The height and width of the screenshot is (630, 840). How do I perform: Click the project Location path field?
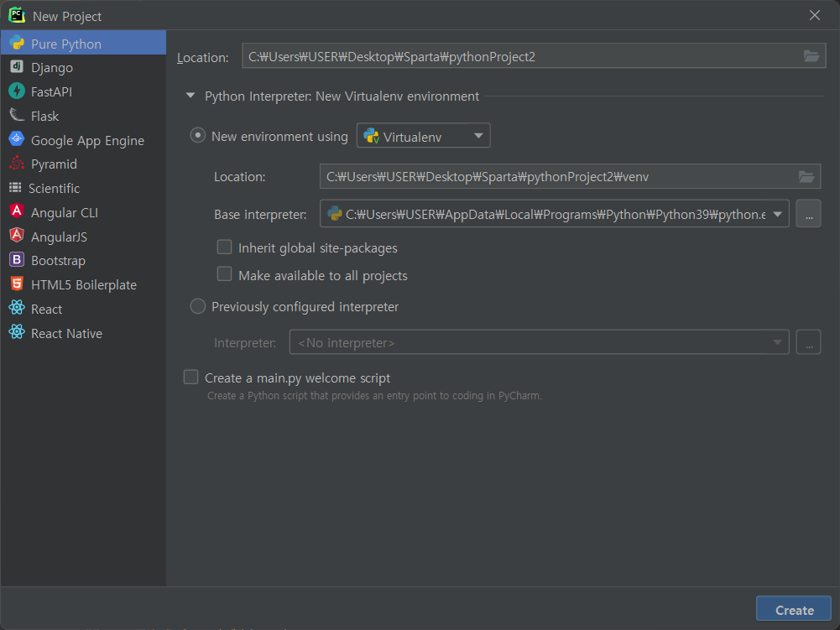(x=534, y=55)
